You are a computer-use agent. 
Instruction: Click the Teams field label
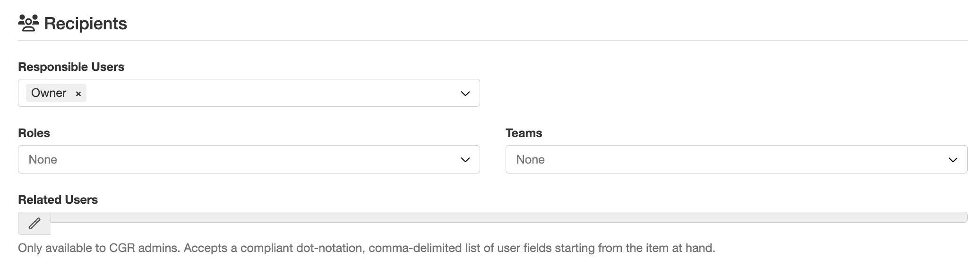tap(524, 133)
